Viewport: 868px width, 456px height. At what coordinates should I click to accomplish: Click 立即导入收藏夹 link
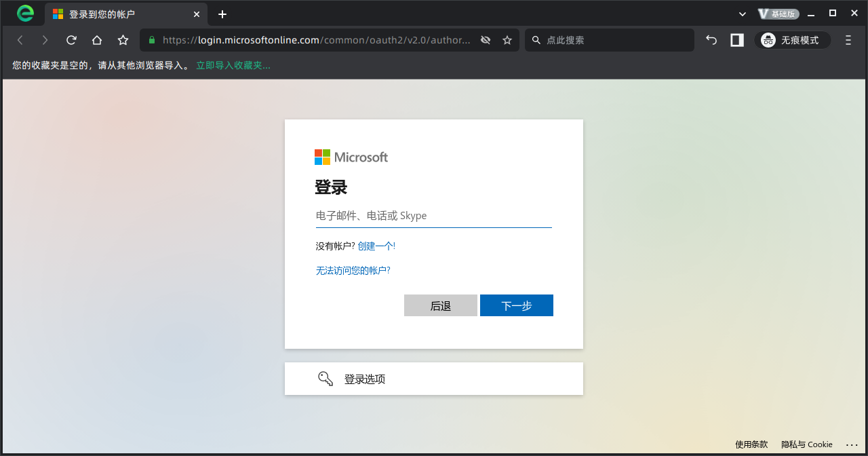pyautogui.click(x=233, y=65)
